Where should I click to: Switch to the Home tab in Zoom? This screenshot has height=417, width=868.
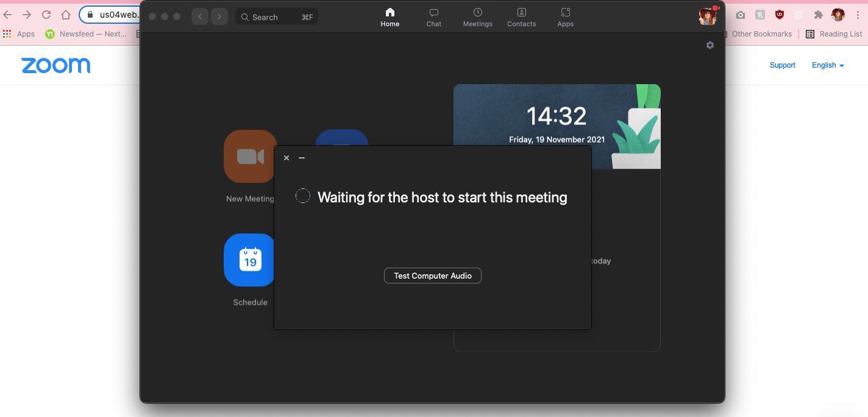(390, 17)
